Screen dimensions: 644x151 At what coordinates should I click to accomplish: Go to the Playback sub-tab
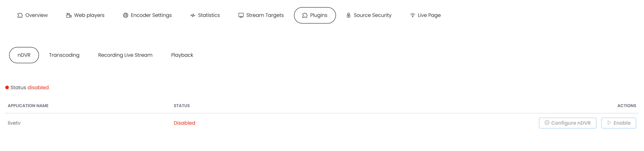click(x=182, y=55)
